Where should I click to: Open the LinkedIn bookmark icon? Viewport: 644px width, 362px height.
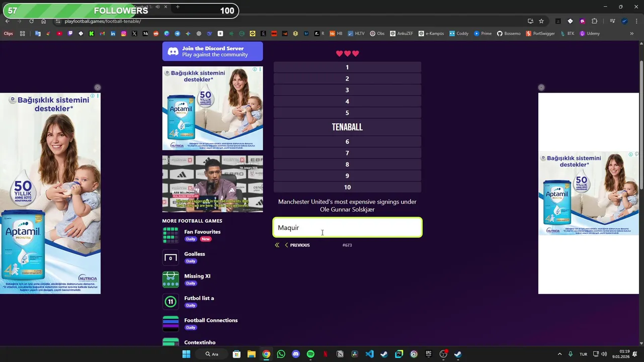point(113,34)
